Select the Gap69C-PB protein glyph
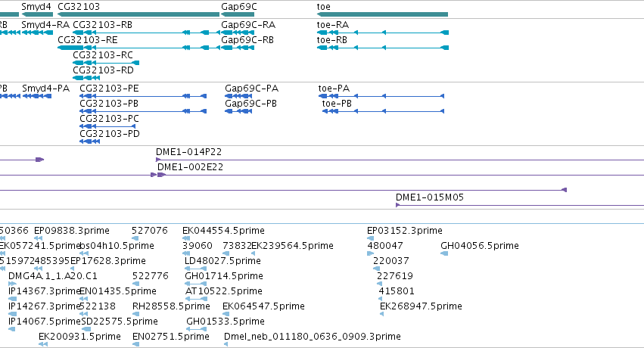Screen dimensions: 644x348 238,111
